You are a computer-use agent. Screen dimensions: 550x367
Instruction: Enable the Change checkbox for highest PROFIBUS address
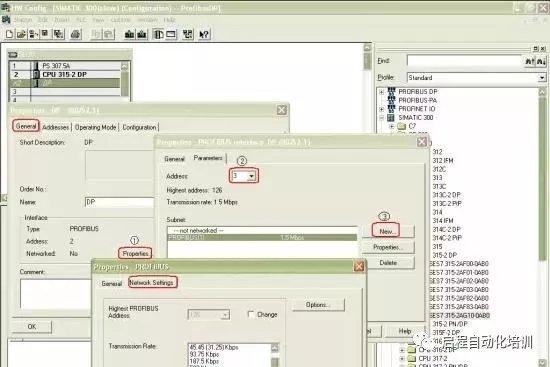(x=251, y=314)
